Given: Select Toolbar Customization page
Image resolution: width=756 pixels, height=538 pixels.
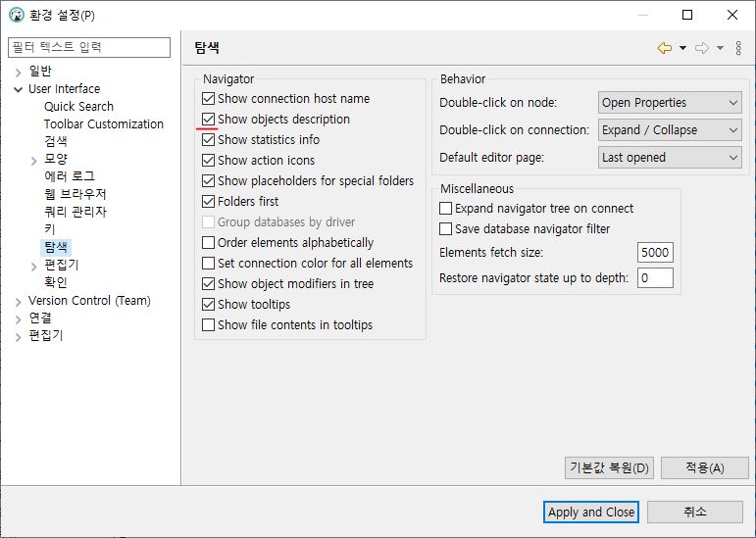Looking at the screenshot, I should point(104,123).
